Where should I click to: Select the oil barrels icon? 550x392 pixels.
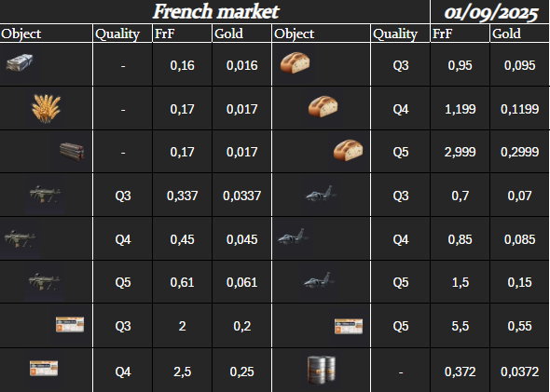pos(322,370)
